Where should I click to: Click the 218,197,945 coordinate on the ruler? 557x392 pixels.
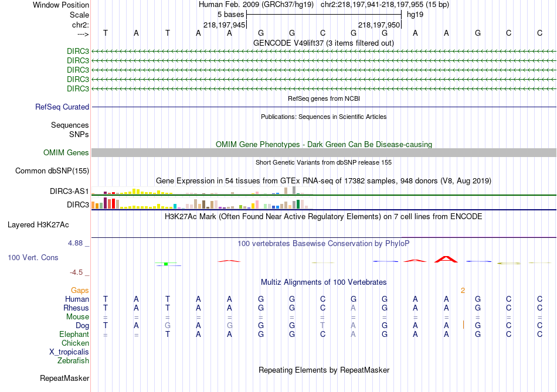coord(224,25)
